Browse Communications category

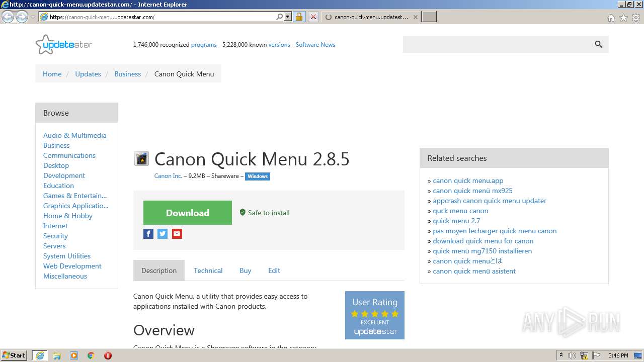[69, 155]
